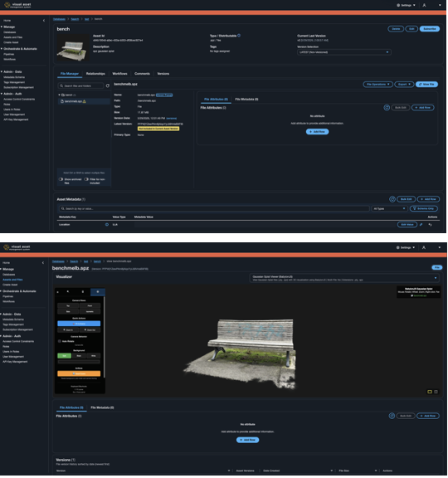Switch to the Workflows tab
Image resolution: width=448 pixels, height=478 pixels.
[119, 74]
